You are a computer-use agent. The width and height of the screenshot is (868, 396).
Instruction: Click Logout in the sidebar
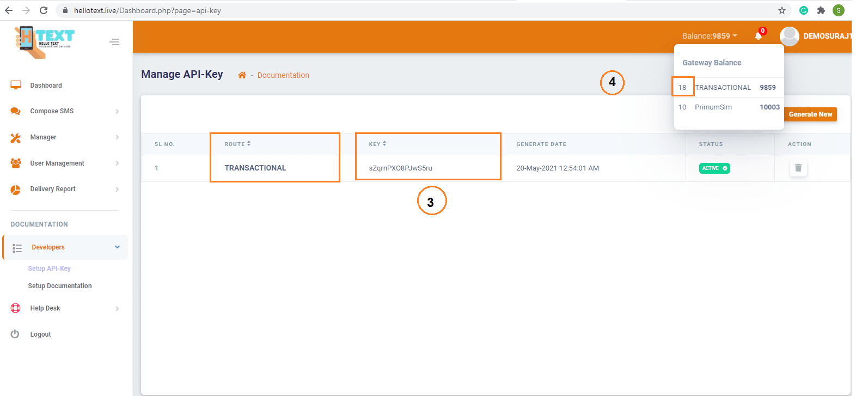click(x=40, y=334)
